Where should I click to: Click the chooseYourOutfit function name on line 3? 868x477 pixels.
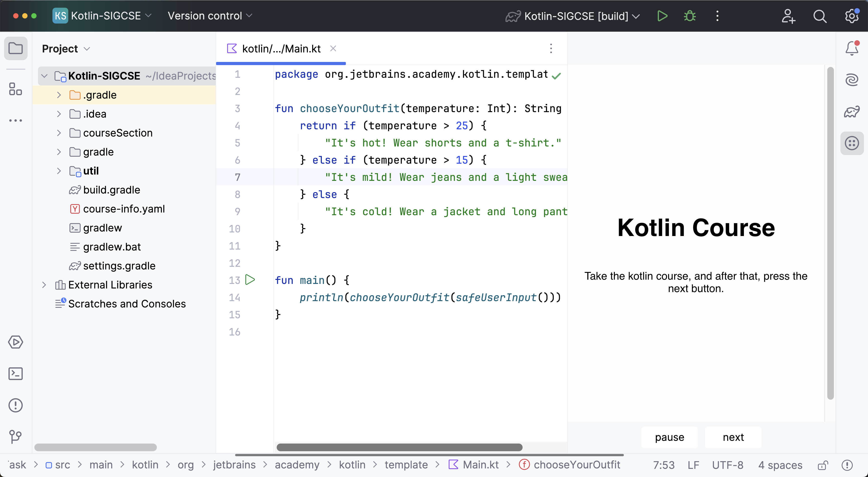coord(349,109)
